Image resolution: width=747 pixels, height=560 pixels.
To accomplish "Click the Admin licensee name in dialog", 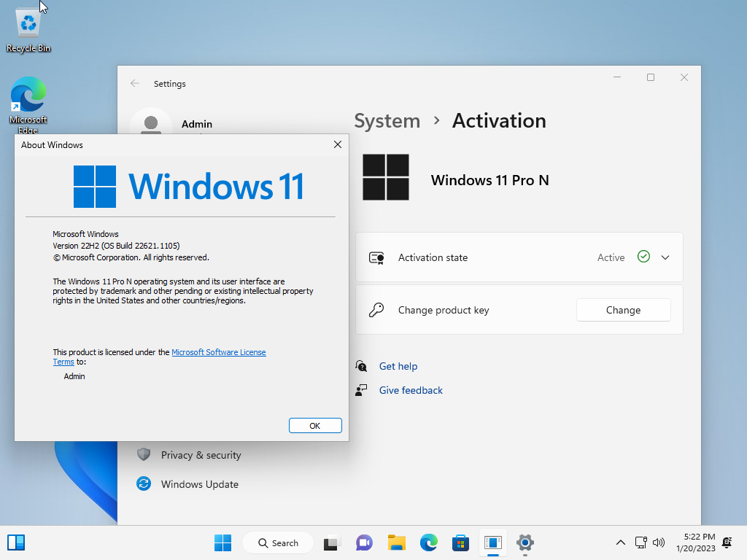I will [74, 376].
